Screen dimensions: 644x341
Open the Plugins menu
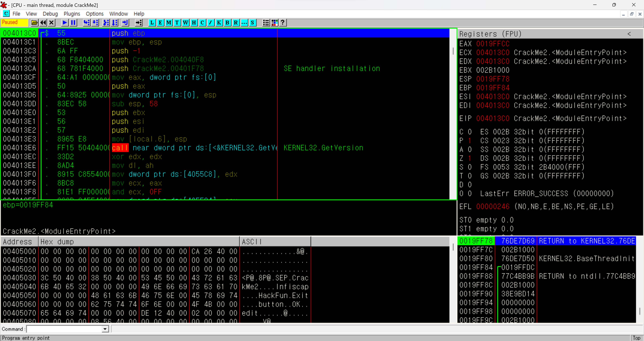click(72, 14)
